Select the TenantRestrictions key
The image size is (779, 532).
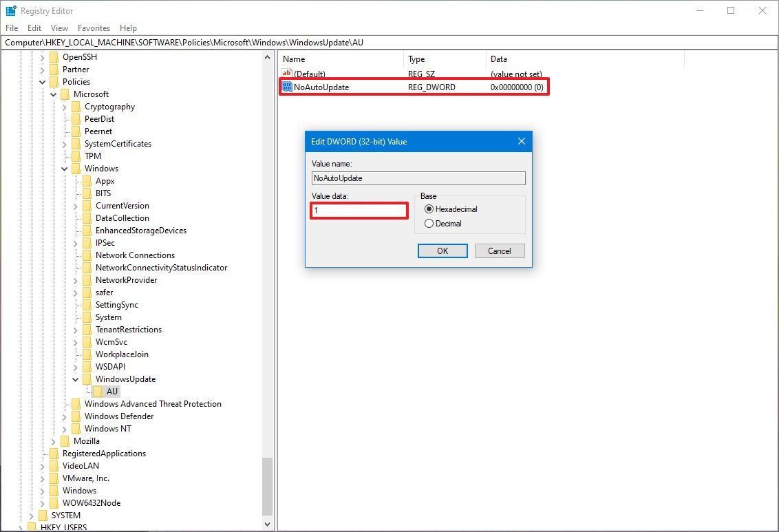pyautogui.click(x=129, y=330)
